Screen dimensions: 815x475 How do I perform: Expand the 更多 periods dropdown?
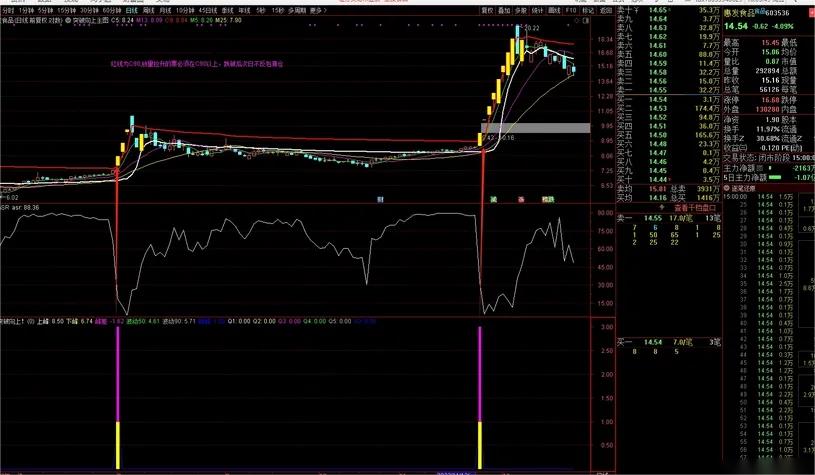pyautogui.click(x=318, y=10)
